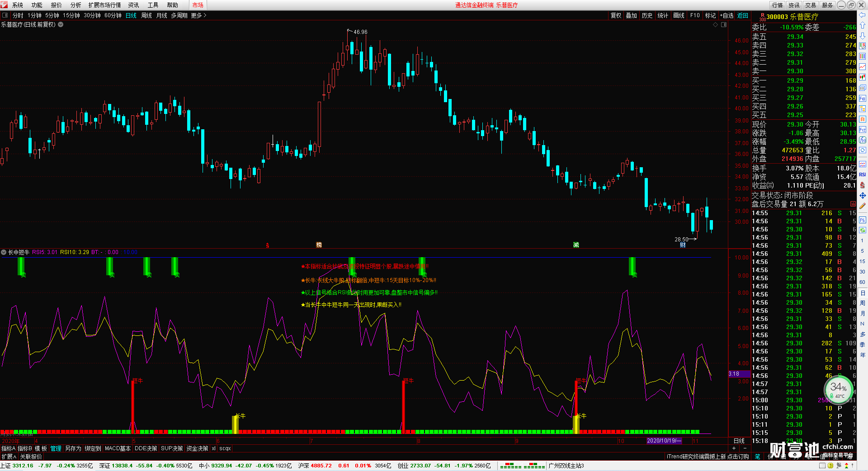The height and width of the screenshot is (471, 868).
Task: Open the line chart icon in right sidebar
Action: click(x=863, y=67)
